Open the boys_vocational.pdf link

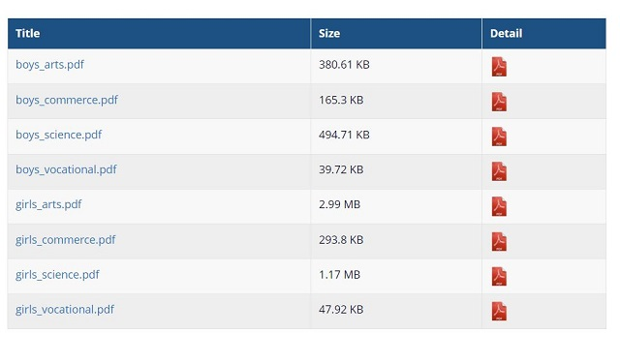point(66,169)
